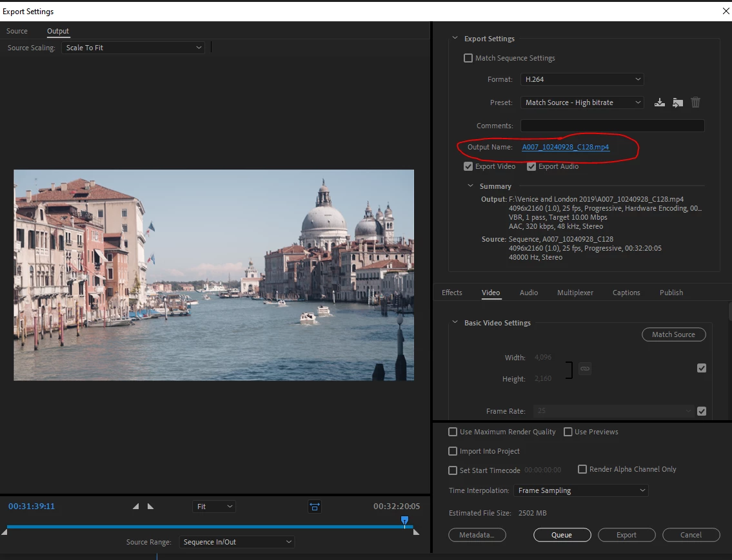Click the output name link A007_10240928_C128.mp4
Screen dimensions: 732x560
pyautogui.click(x=566, y=147)
